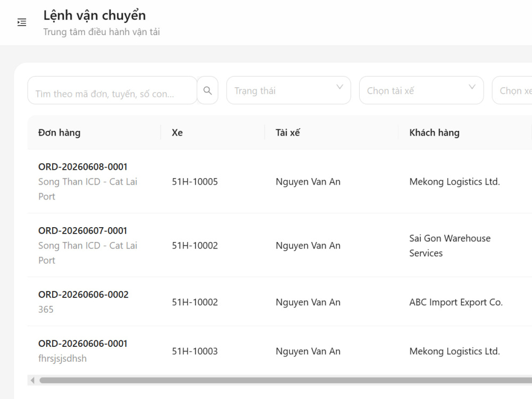The height and width of the screenshot is (399, 532).
Task: Click the search magnifier button
Action: coord(207,90)
